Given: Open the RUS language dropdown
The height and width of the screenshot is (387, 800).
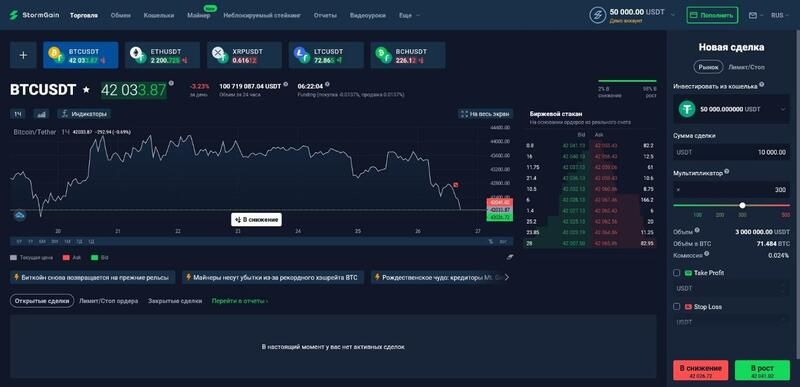Looking at the screenshot, I should click(780, 15).
